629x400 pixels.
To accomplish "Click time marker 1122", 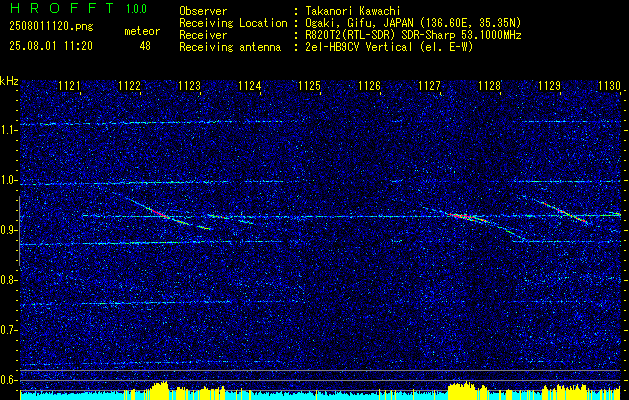I will tap(130, 85).
